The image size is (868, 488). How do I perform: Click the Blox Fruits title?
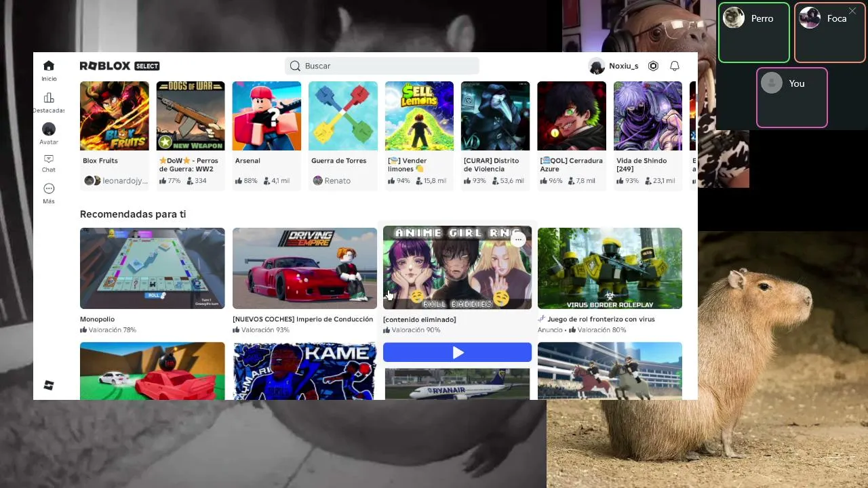tap(100, 161)
